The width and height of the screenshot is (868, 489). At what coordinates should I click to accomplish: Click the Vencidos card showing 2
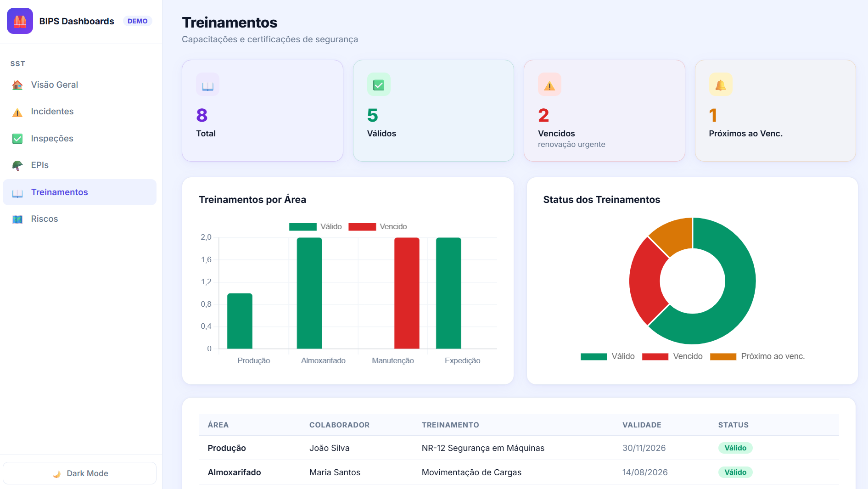pos(605,111)
